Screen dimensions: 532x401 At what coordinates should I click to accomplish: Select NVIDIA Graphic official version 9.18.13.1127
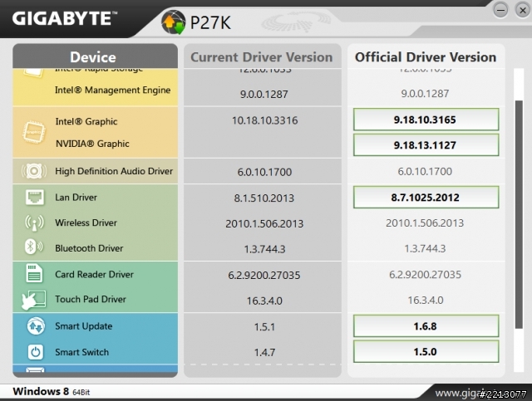426,144
